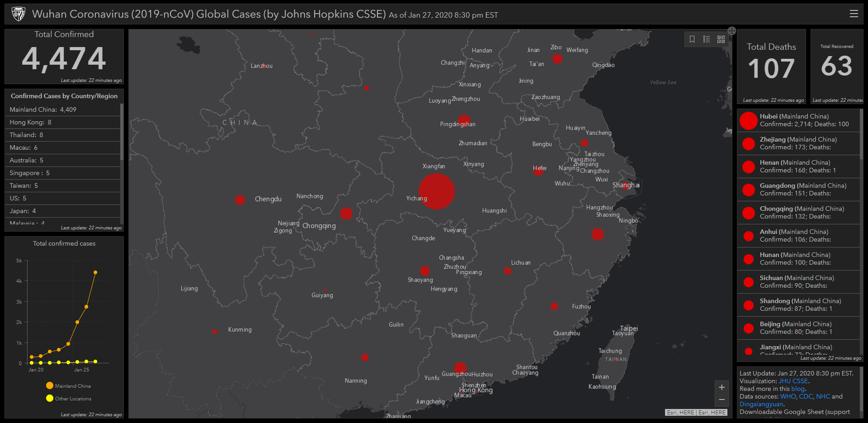The image size is (868, 423).
Task: Open the hamburger menu in header
Action: click(854, 14)
